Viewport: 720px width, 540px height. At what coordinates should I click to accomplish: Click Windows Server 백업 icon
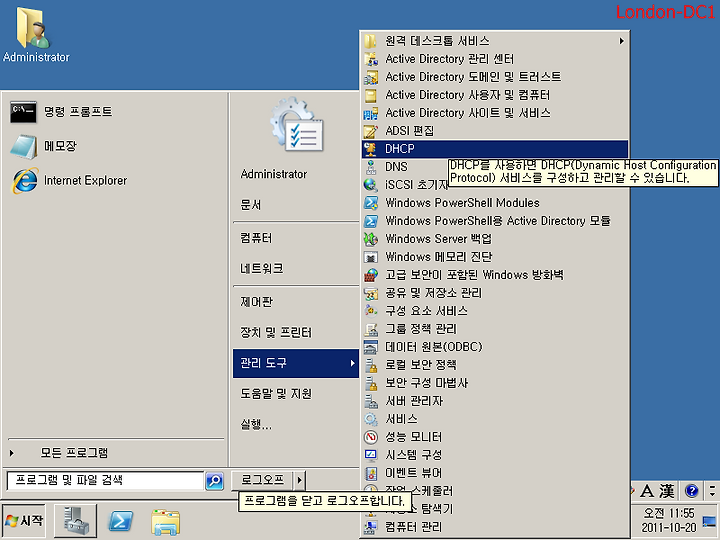[x=371, y=239]
